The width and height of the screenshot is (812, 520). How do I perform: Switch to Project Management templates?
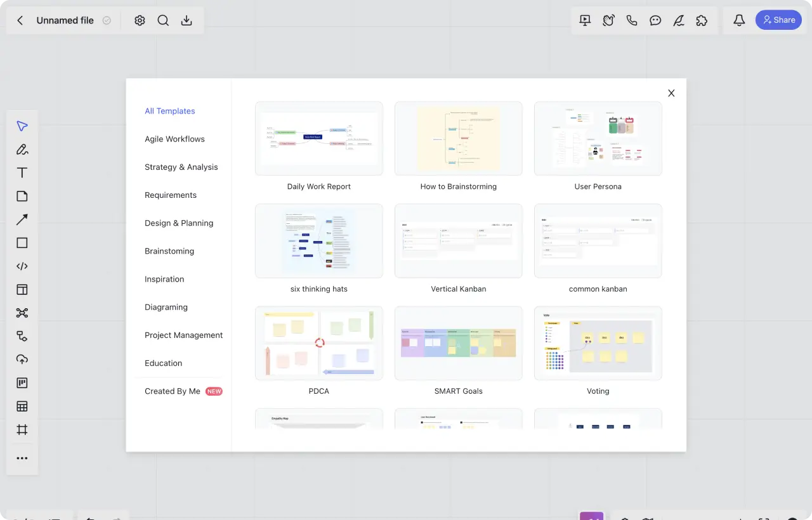point(183,335)
